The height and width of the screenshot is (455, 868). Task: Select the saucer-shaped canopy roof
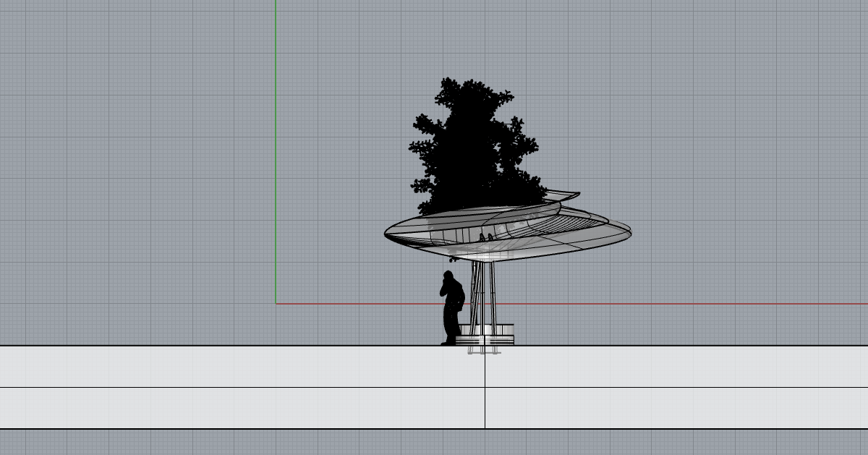click(x=509, y=227)
